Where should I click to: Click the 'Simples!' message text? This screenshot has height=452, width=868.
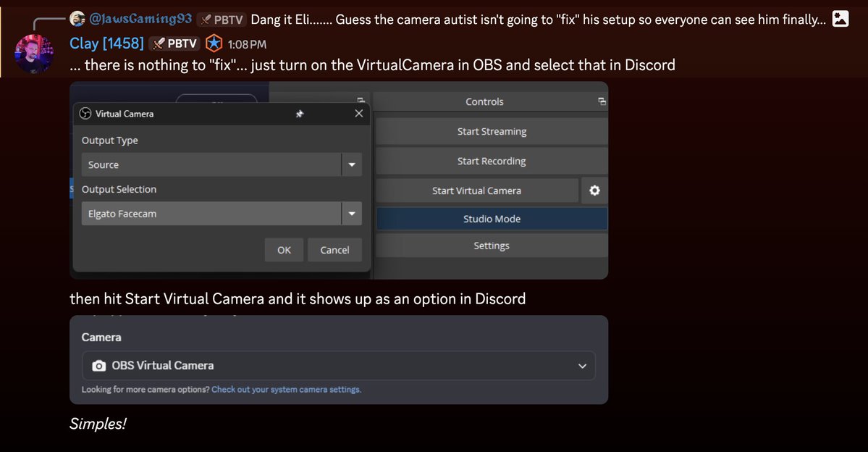tap(98, 424)
